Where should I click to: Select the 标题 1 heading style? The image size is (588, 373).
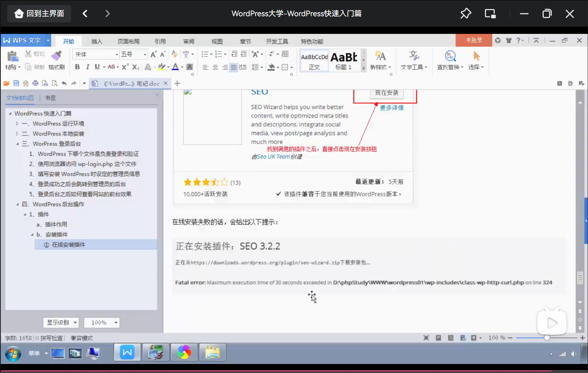click(x=344, y=61)
